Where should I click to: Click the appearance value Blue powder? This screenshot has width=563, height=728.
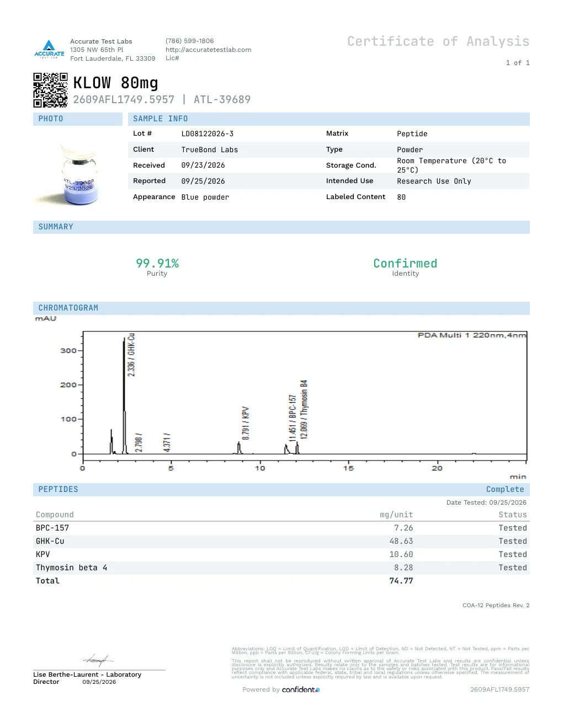(x=205, y=197)
